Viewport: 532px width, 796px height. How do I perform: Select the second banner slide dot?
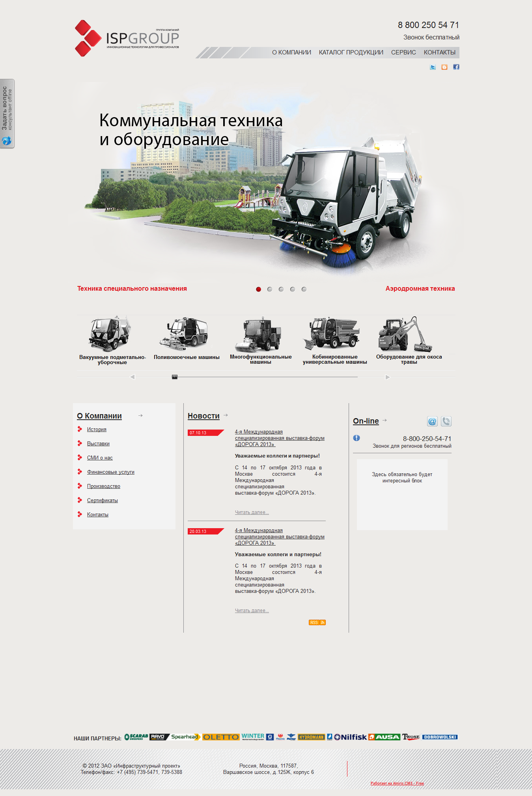(270, 289)
